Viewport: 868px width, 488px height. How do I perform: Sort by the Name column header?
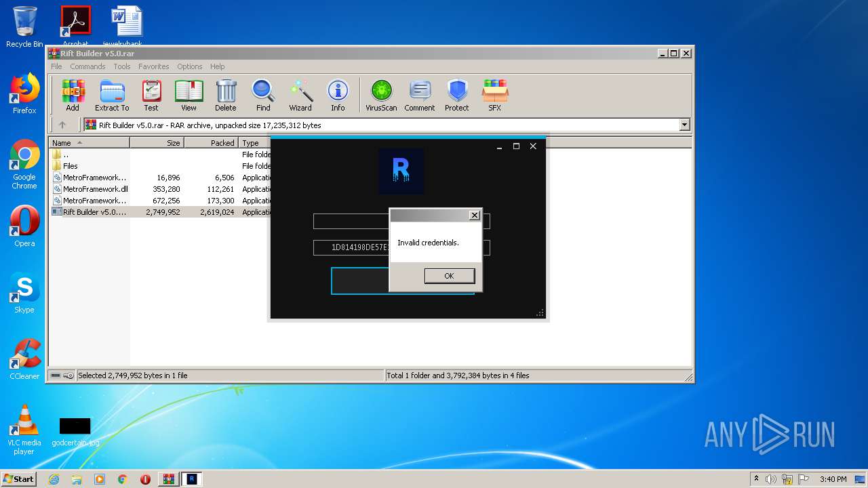90,143
